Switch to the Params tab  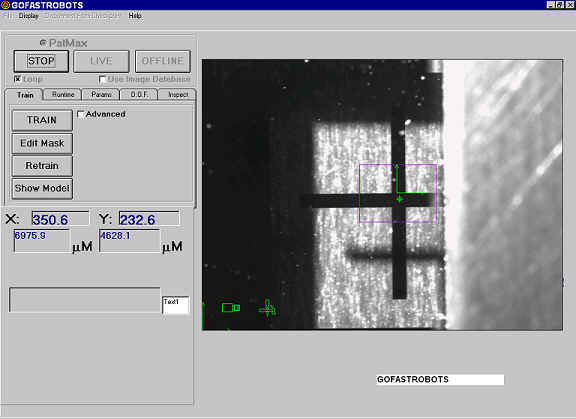(x=101, y=95)
